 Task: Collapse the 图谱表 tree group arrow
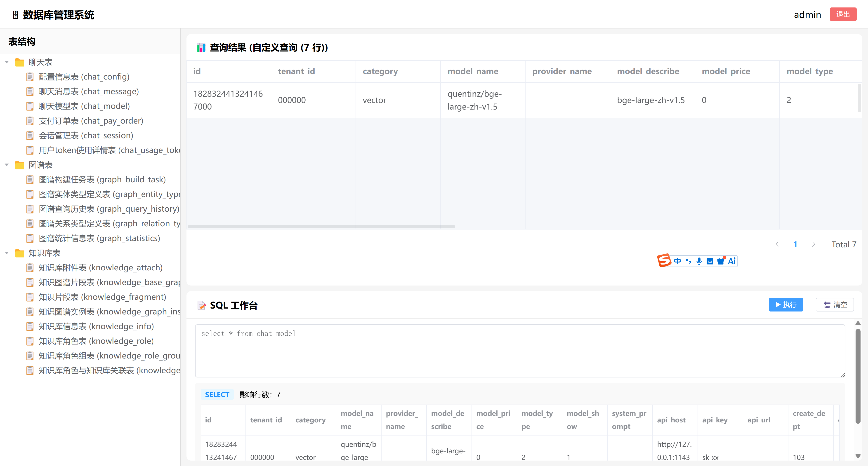(x=7, y=165)
